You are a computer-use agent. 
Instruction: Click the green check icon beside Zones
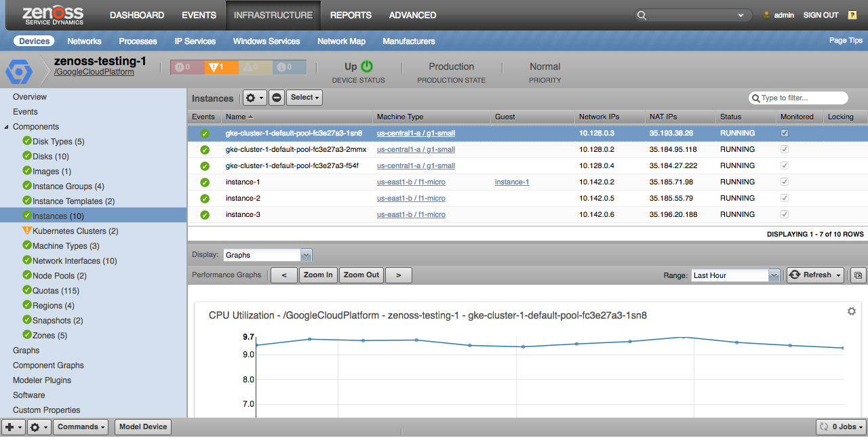pyautogui.click(x=27, y=335)
